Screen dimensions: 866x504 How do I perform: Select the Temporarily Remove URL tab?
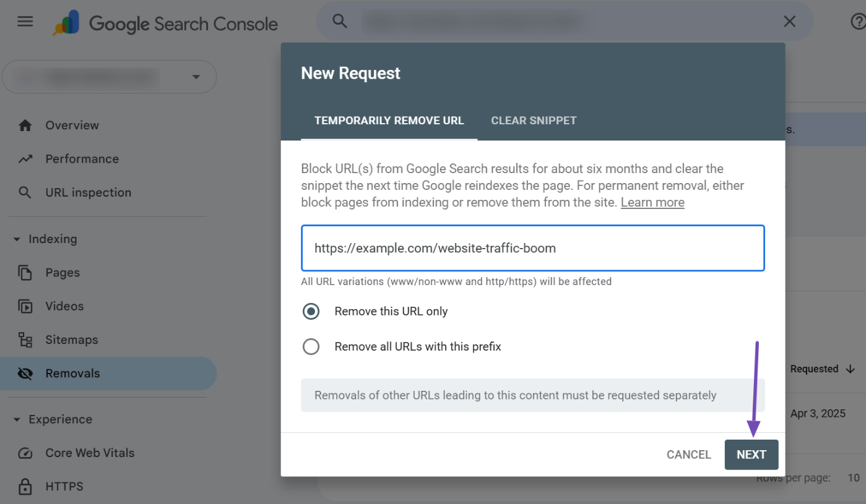point(389,121)
